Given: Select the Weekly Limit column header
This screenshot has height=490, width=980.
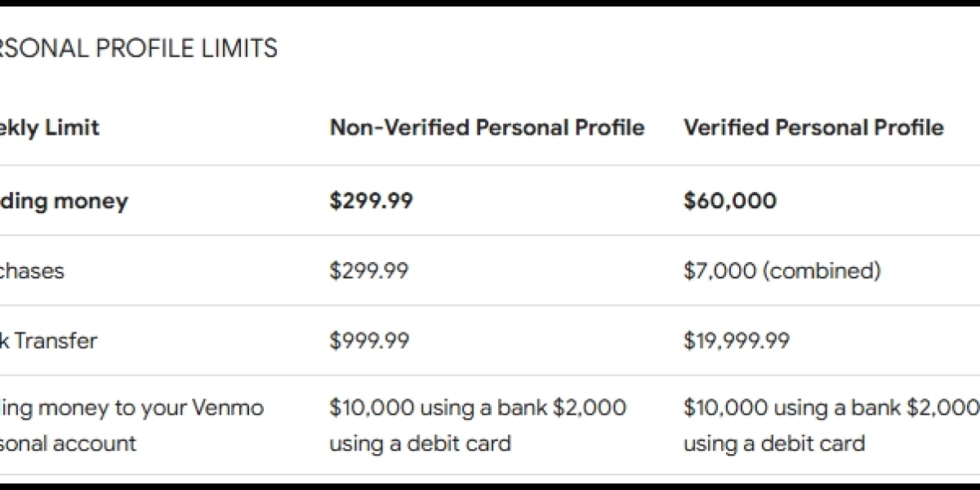Looking at the screenshot, I should pyautogui.click(x=50, y=127).
